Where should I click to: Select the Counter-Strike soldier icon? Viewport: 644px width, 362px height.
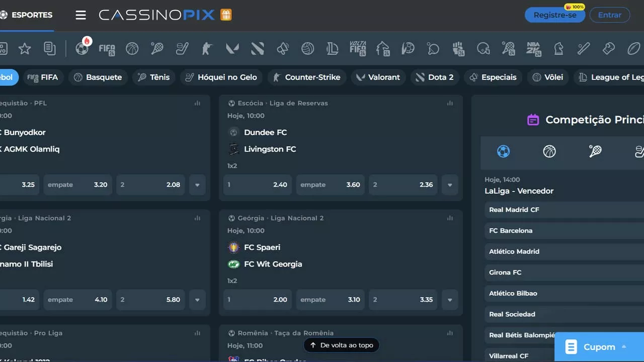click(x=207, y=49)
